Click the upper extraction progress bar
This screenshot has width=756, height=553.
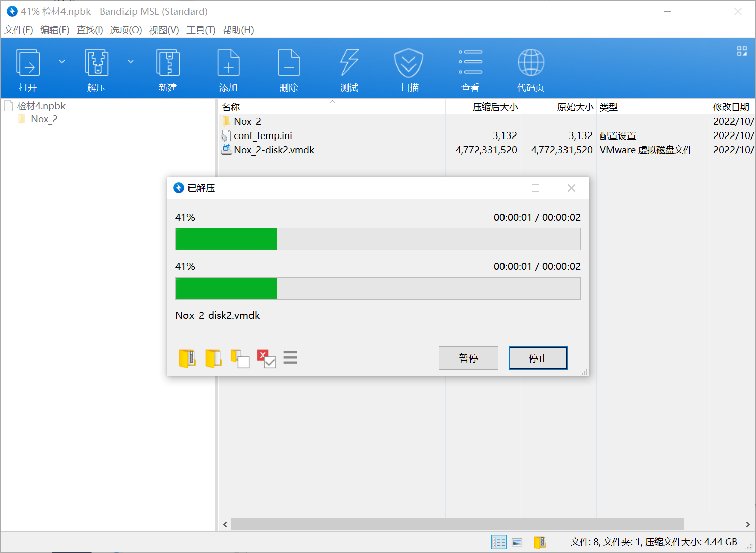click(x=378, y=239)
